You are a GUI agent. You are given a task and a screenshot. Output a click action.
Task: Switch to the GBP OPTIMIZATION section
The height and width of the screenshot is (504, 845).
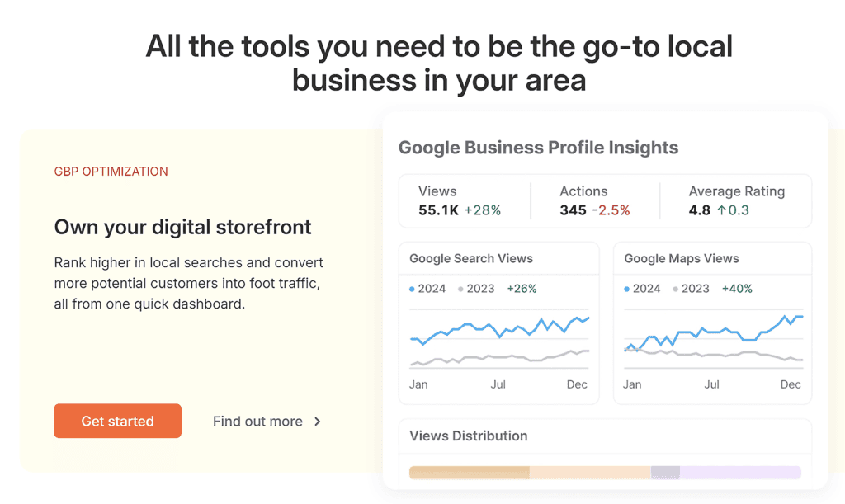tap(111, 171)
